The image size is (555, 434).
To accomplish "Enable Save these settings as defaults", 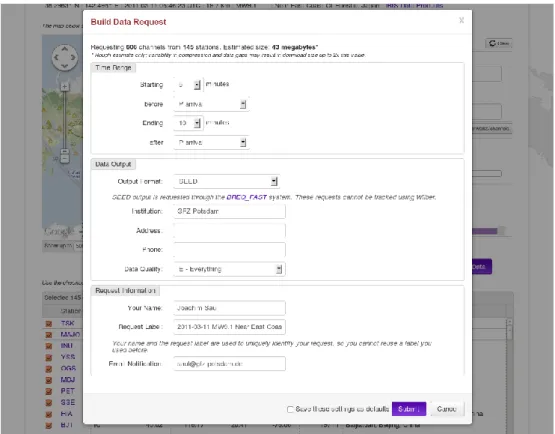I will (290, 409).
